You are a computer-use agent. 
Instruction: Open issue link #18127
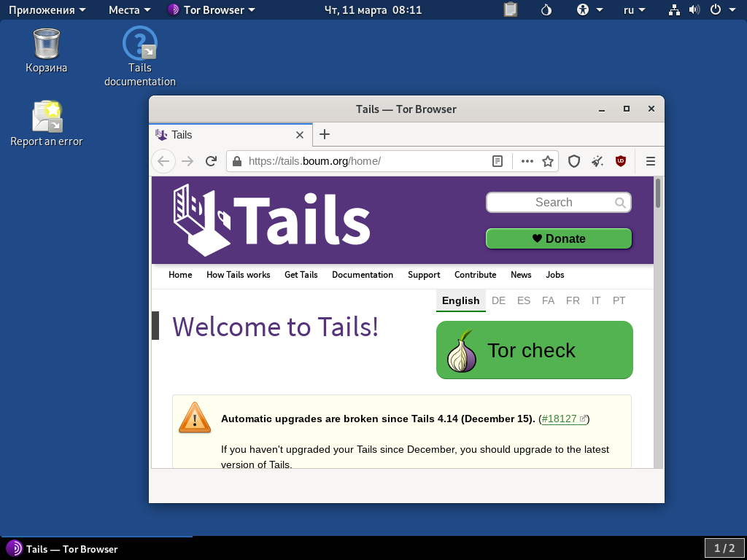564,419
